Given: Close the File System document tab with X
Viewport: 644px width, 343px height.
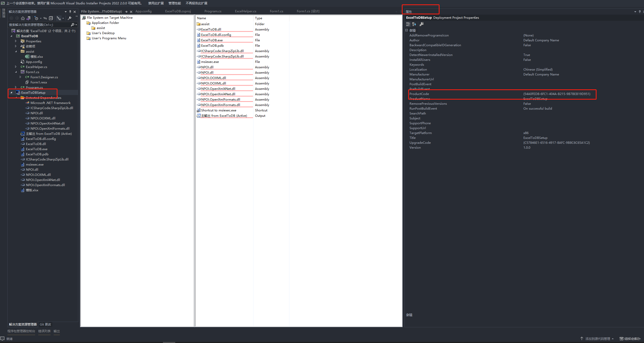Looking at the screenshot, I should tap(131, 12).
